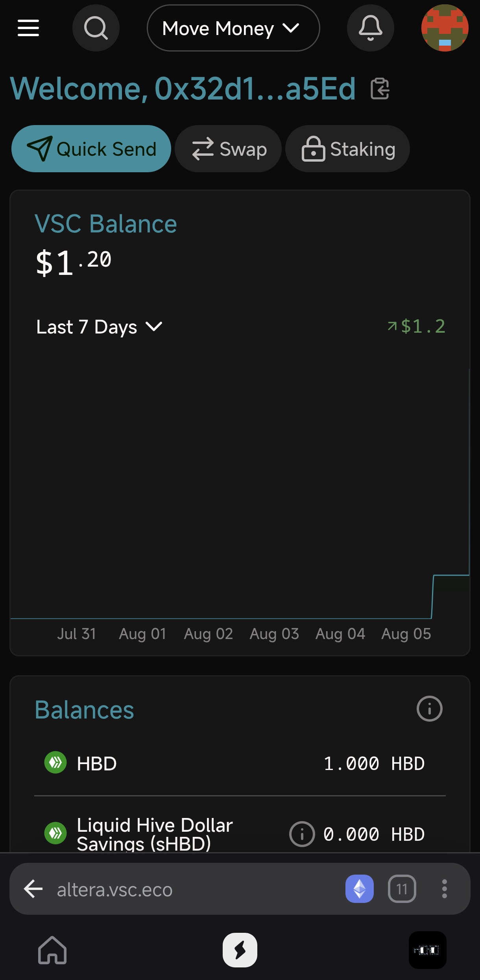Viewport: 480px width, 980px height.
Task: Open the hamburger navigation menu
Action: pos(28,28)
